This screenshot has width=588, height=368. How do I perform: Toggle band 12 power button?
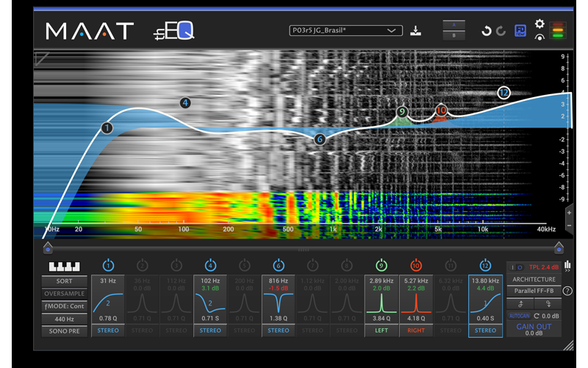click(x=485, y=265)
